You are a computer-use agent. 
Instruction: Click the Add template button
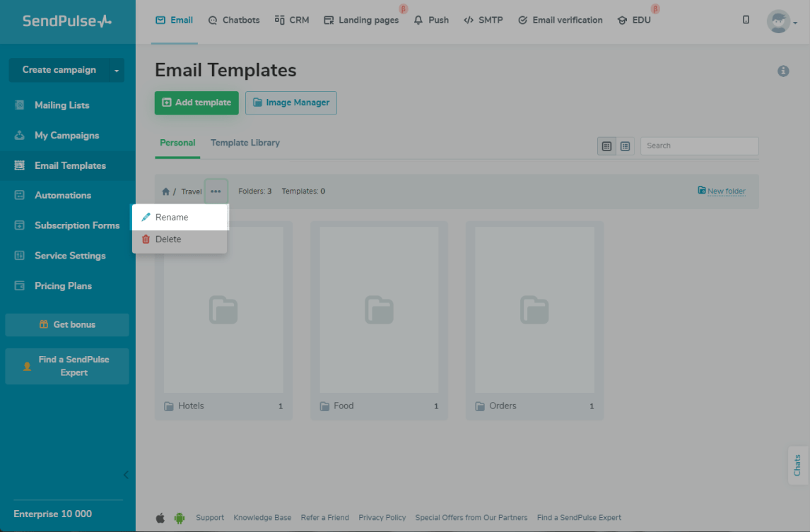[x=196, y=102]
